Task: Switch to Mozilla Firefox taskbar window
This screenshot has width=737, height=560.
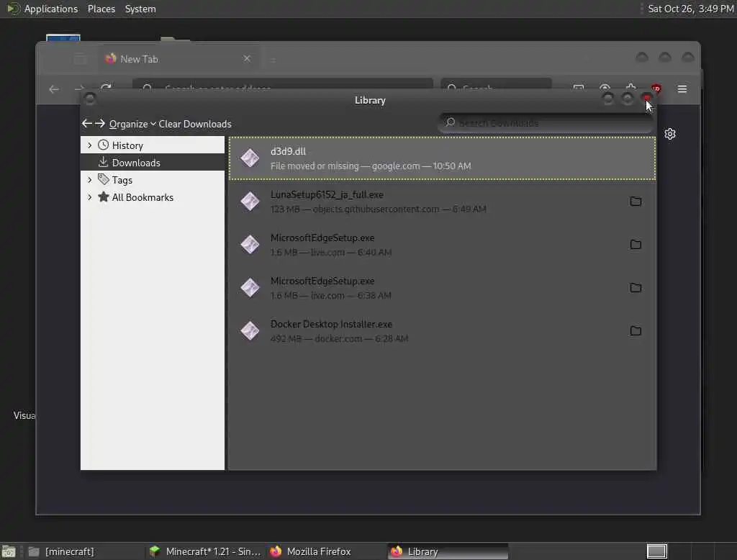Action: click(327, 551)
